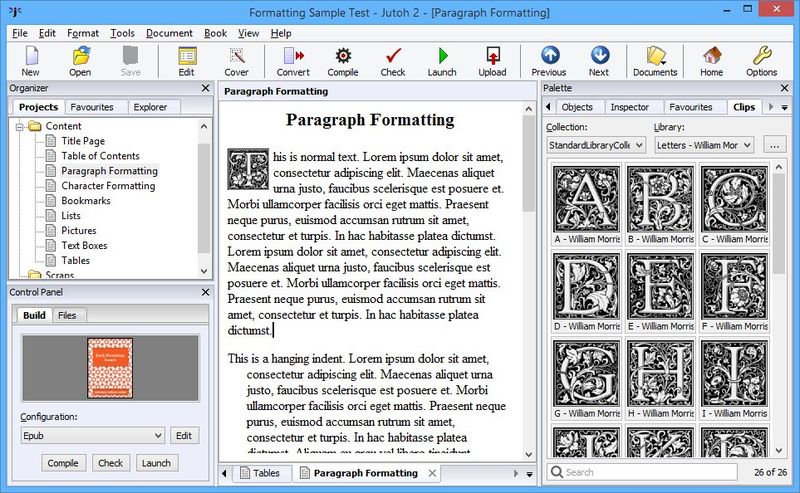Open the Documents toolbar icon
This screenshot has height=493, width=800.
pyautogui.click(x=655, y=58)
